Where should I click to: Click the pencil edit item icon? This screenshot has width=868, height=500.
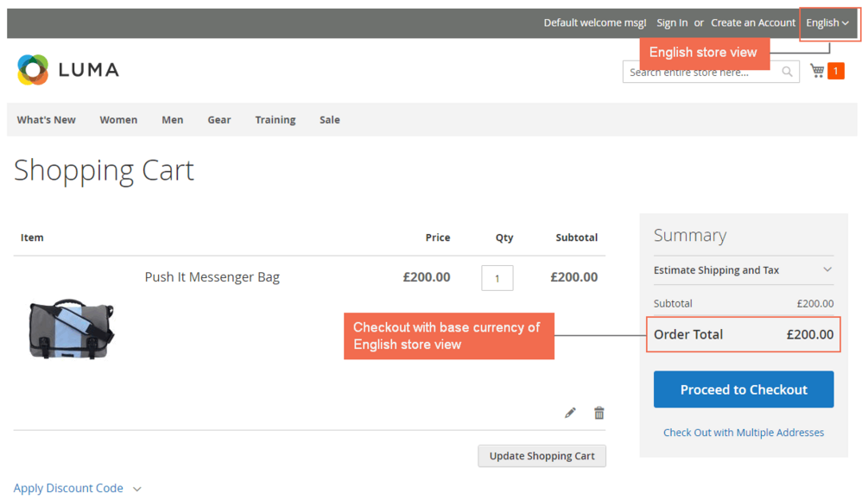pos(570,413)
